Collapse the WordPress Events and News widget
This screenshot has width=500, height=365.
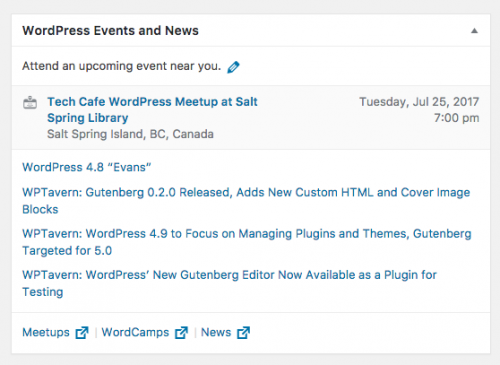pyautogui.click(x=474, y=31)
